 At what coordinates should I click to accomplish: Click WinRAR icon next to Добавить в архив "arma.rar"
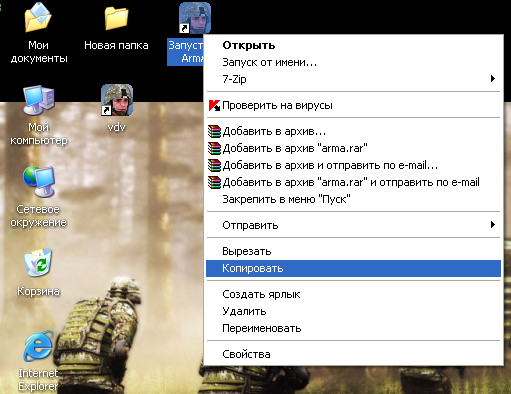[x=214, y=148]
